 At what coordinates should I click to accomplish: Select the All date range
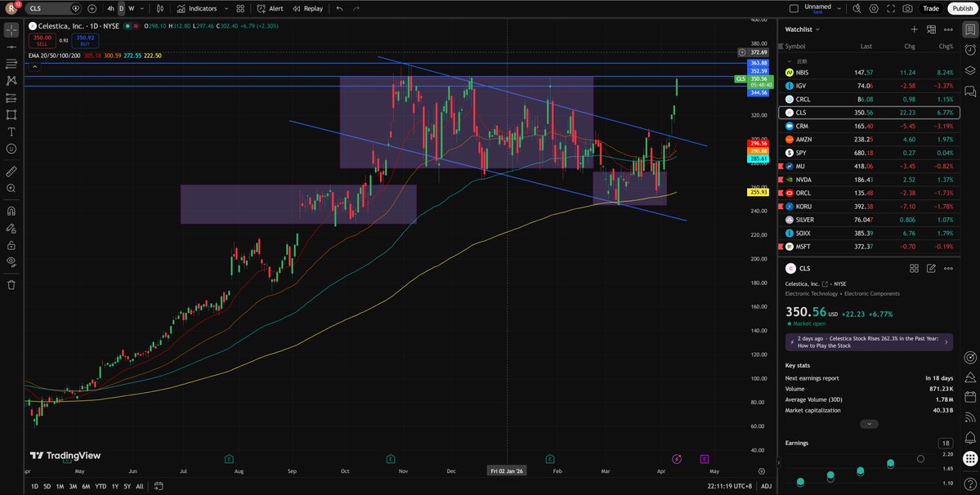(x=140, y=486)
